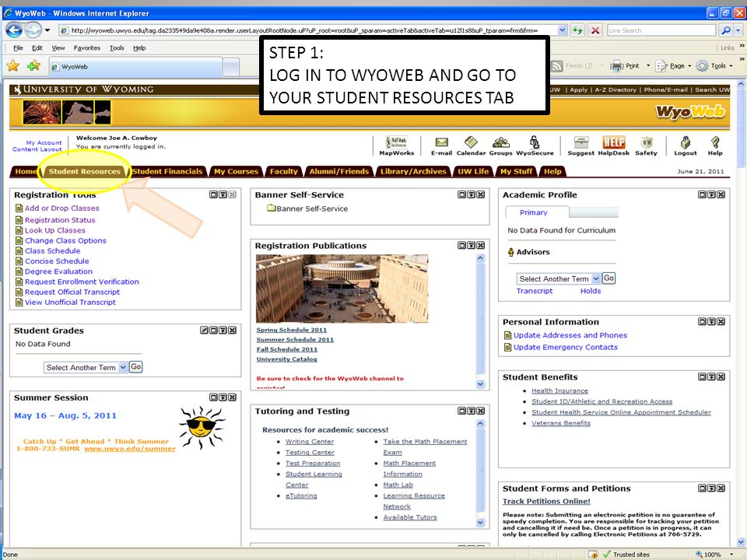The width and height of the screenshot is (747, 560).
Task: Switch to the Student Financials tab
Action: (x=167, y=171)
